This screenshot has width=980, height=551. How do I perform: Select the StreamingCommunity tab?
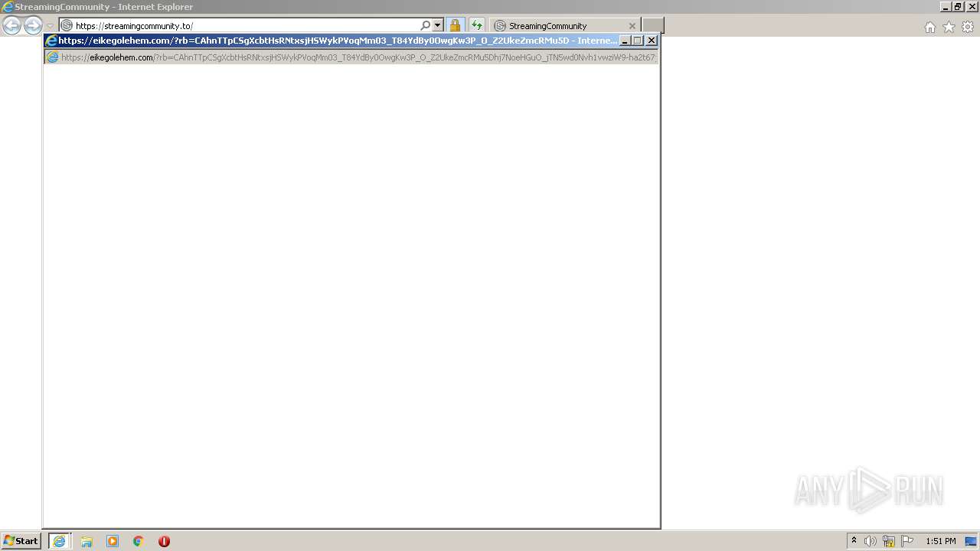click(x=565, y=25)
